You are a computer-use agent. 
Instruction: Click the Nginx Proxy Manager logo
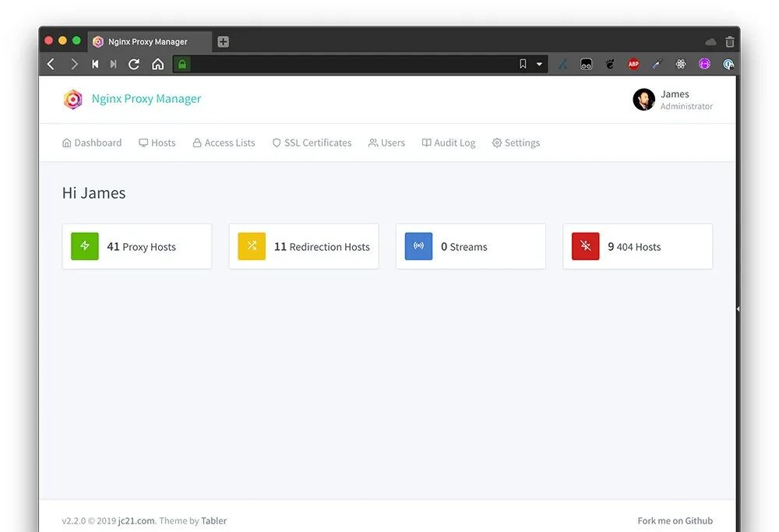point(73,100)
